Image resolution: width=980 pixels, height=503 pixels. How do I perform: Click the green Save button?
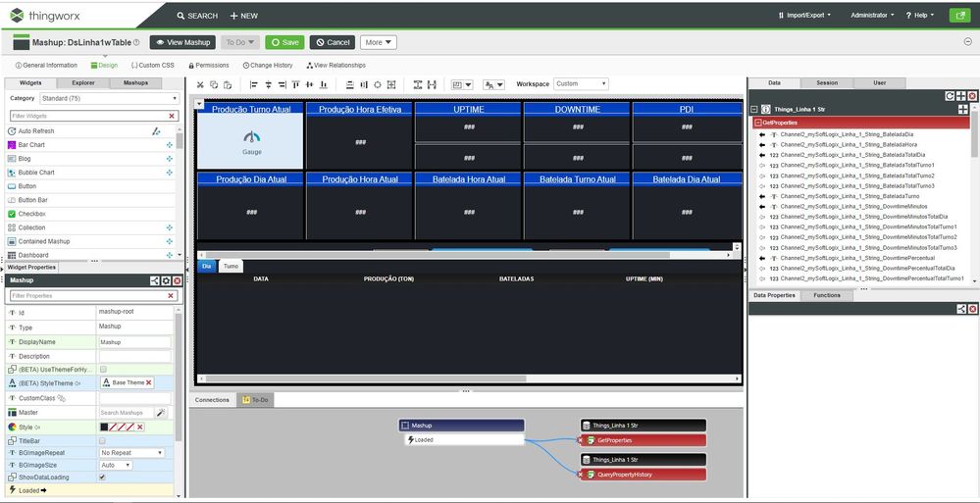(284, 42)
